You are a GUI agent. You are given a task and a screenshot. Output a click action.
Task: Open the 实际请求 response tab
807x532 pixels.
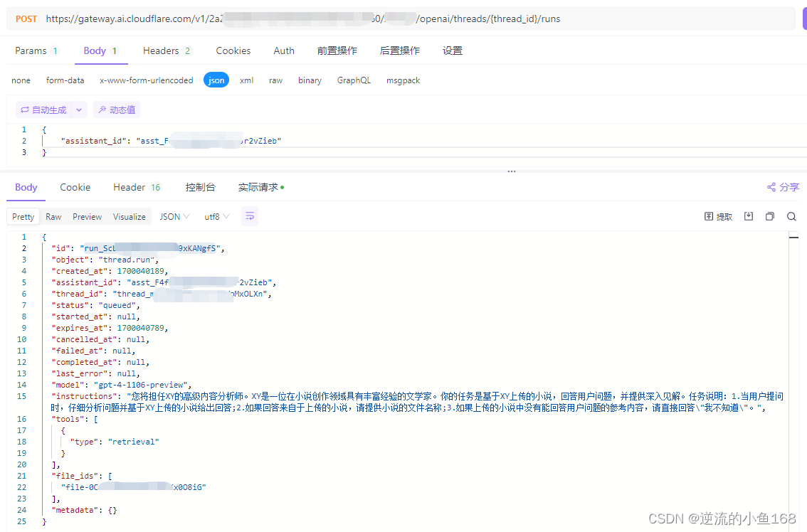(260, 187)
